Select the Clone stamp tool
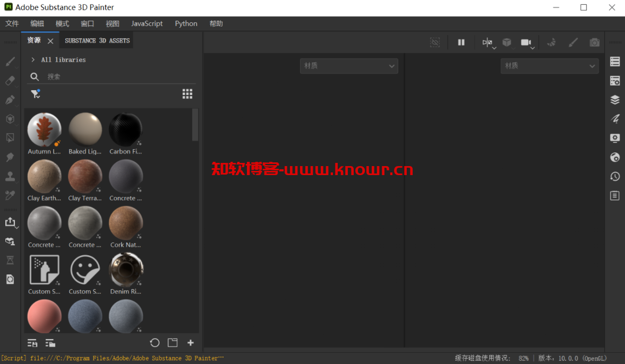 [x=11, y=176]
